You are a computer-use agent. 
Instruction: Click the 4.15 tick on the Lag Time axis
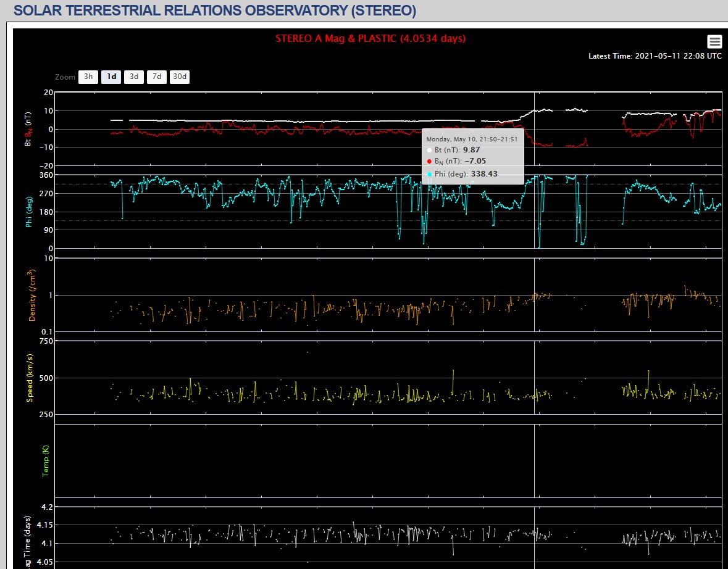(44, 525)
